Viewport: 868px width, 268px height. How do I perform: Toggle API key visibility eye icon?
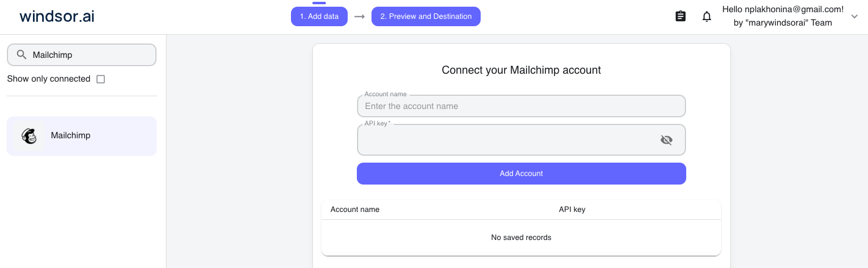click(666, 140)
